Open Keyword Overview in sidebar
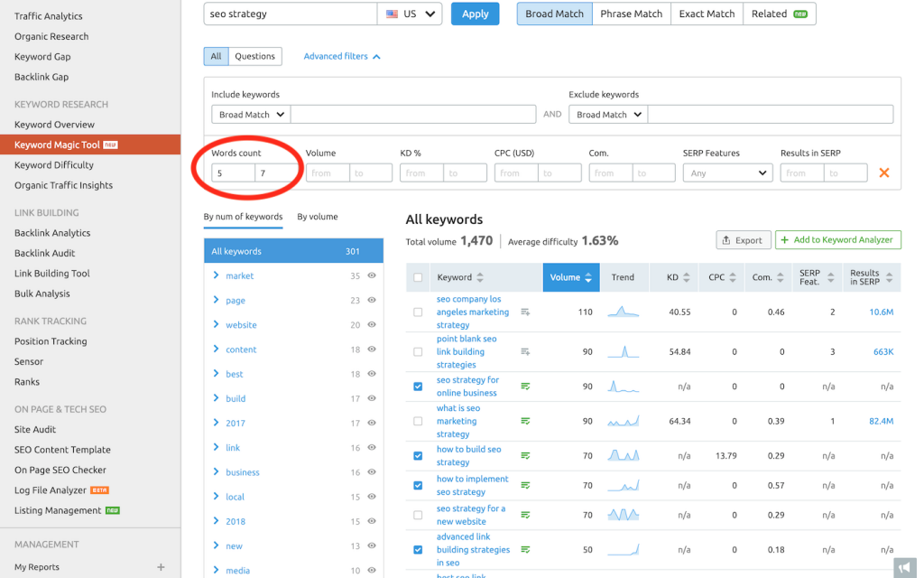 54,125
